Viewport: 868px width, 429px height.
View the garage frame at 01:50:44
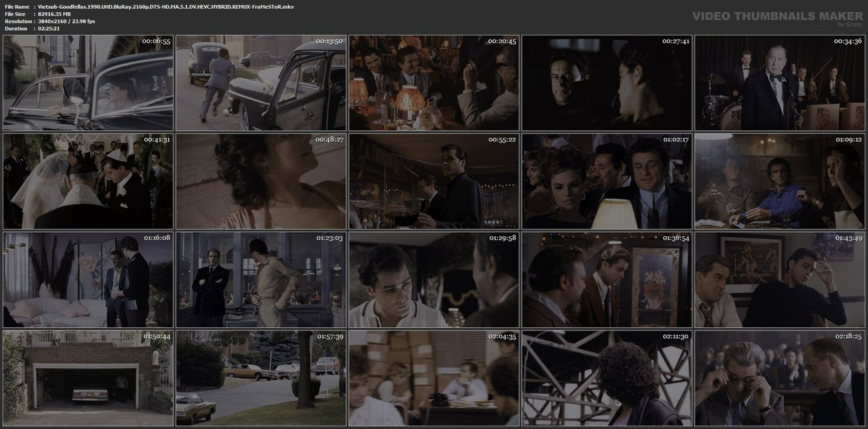pyautogui.click(x=88, y=378)
